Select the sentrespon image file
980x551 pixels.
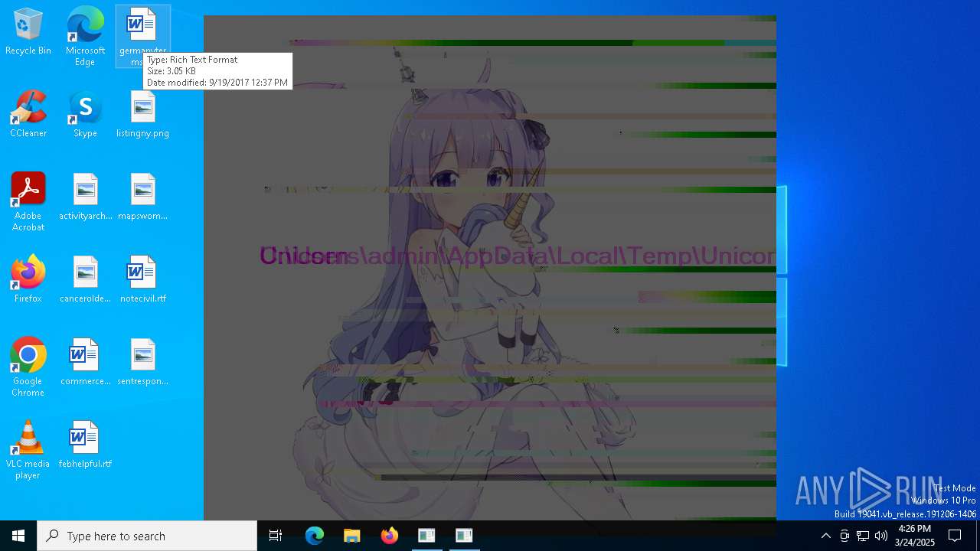[x=142, y=363]
